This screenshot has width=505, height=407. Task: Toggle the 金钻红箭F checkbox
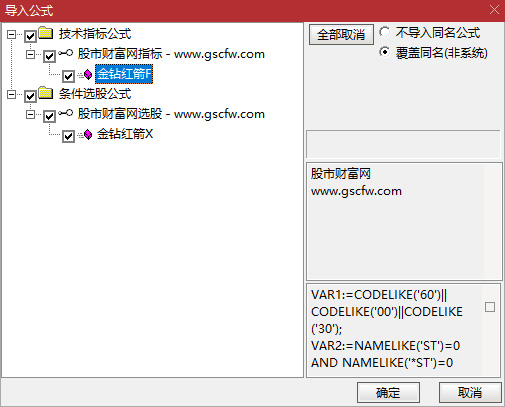pyautogui.click(x=68, y=76)
